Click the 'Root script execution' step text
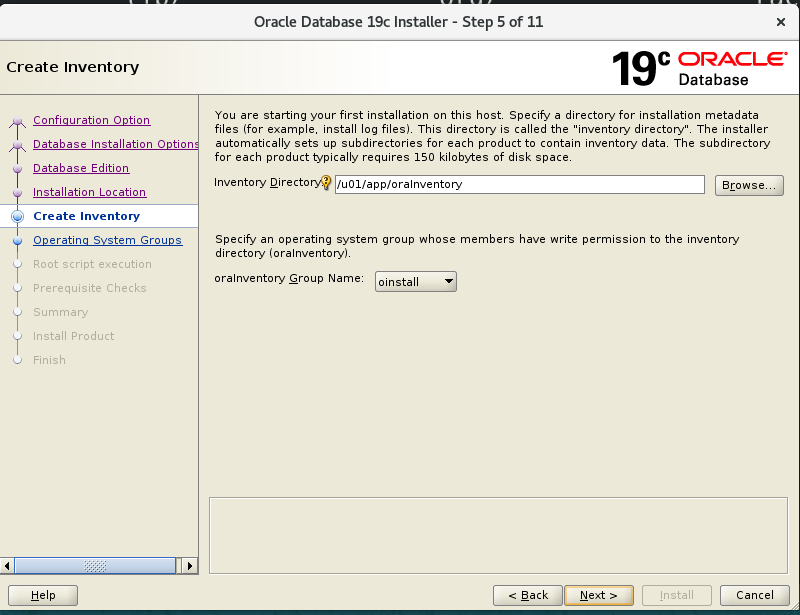This screenshot has height=615, width=800. [92, 264]
